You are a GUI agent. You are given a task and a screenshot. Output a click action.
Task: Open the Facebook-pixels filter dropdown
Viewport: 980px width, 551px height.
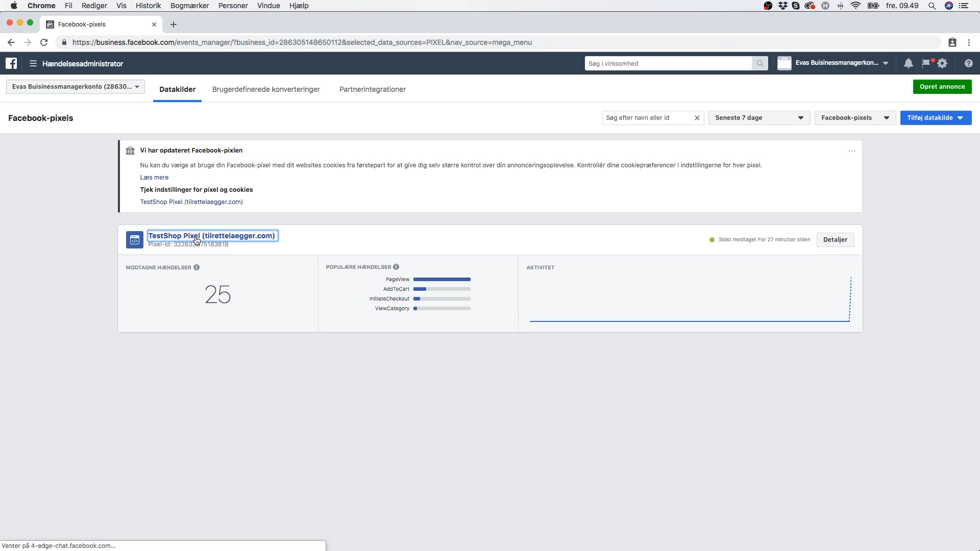tap(855, 118)
